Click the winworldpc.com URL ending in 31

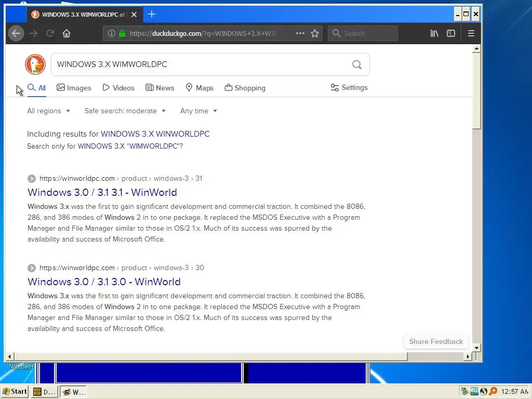click(x=121, y=179)
